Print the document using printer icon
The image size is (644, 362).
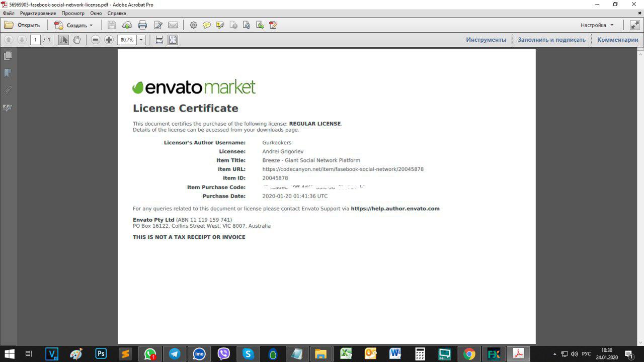[142, 25]
